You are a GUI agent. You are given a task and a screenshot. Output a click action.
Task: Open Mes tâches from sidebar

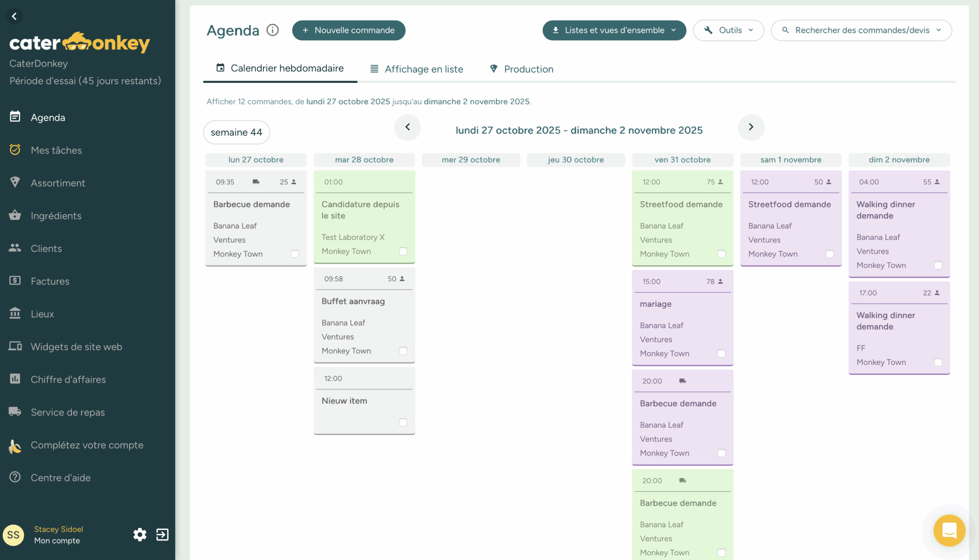click(x=56, y=150)
